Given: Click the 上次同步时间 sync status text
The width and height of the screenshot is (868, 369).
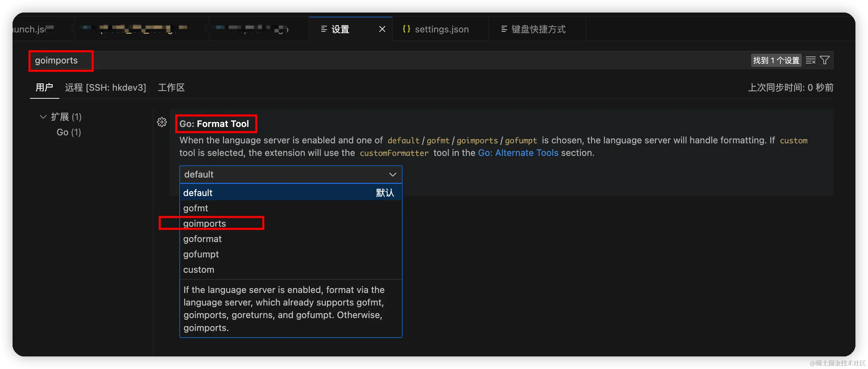Looking at the screenshot, I should (x=791, y=88).
